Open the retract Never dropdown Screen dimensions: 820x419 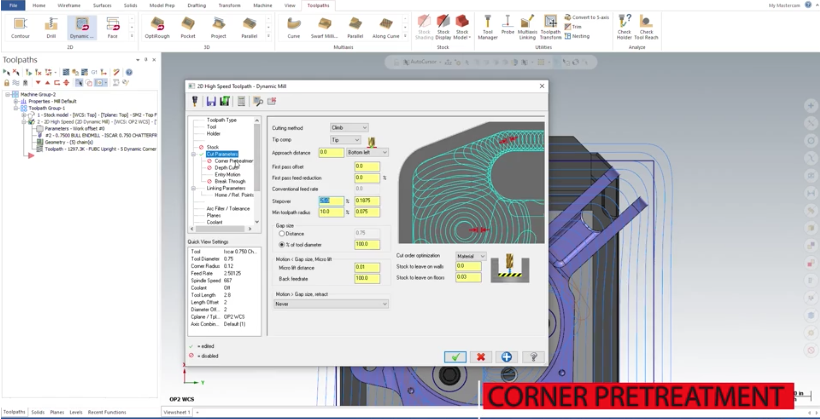[x=331, y=304]
